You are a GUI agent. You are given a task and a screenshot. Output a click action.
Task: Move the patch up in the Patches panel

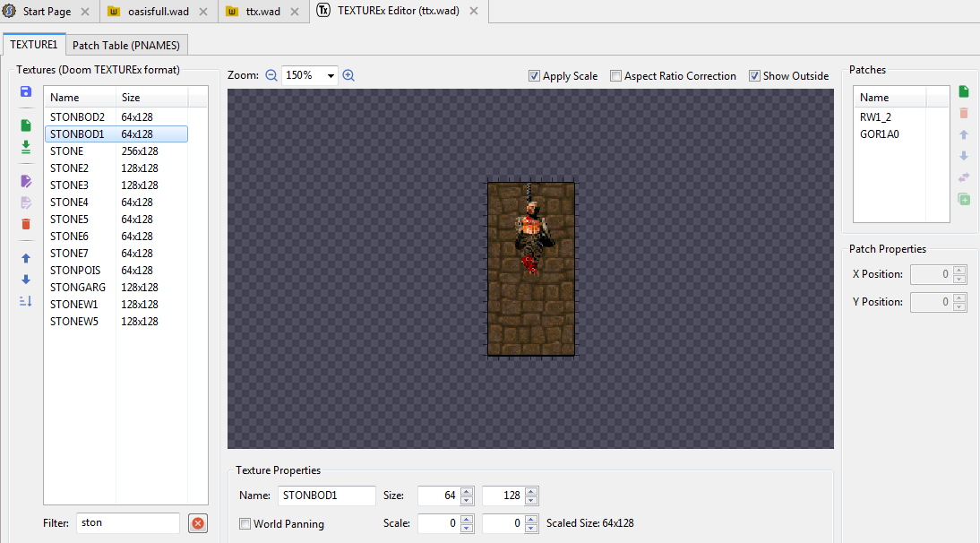tap(964, 134)
